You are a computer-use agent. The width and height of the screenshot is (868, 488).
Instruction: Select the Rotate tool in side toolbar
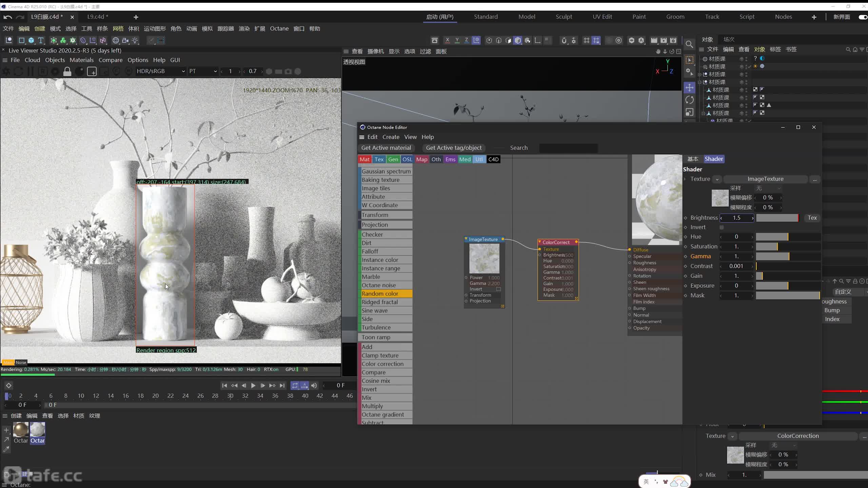(x=689, y=100)
